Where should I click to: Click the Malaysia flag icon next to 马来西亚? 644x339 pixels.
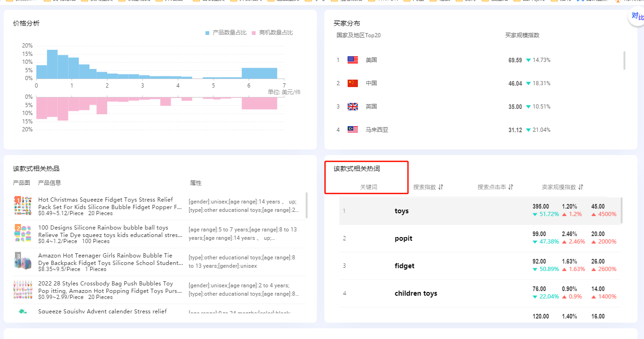352,129
